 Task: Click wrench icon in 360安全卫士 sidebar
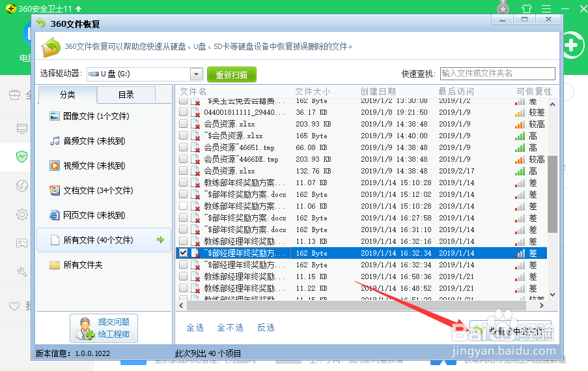point(21,271)
